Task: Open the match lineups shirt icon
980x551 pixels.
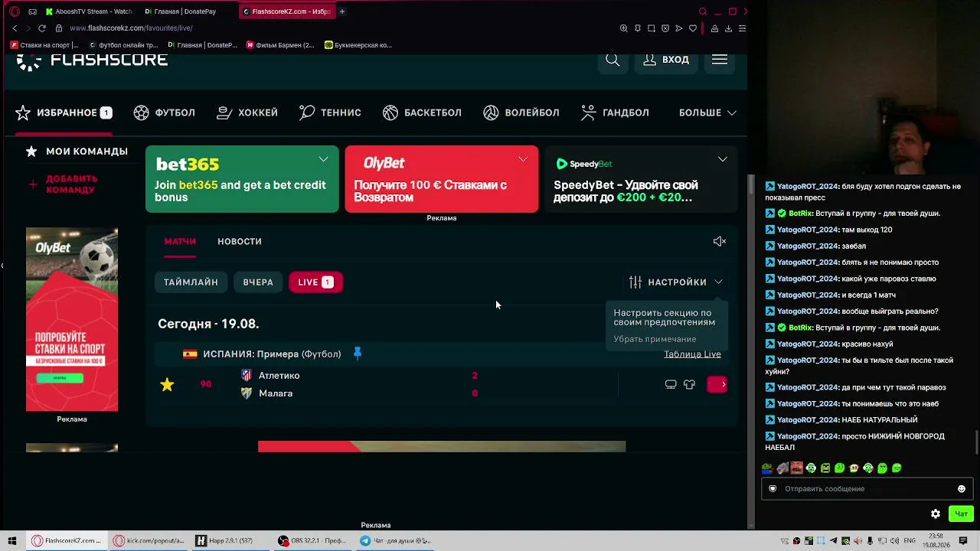Action: pyautogui.click(x=690, y=384)
